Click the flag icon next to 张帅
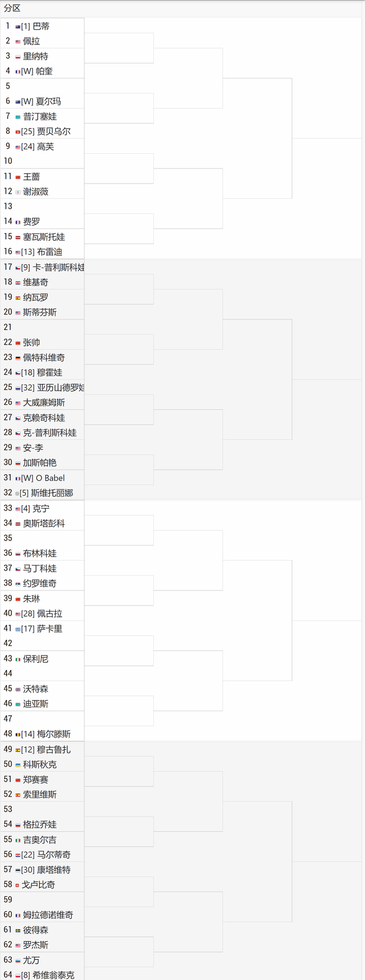Screen dimensions: 365x980 tap(18, 342)
